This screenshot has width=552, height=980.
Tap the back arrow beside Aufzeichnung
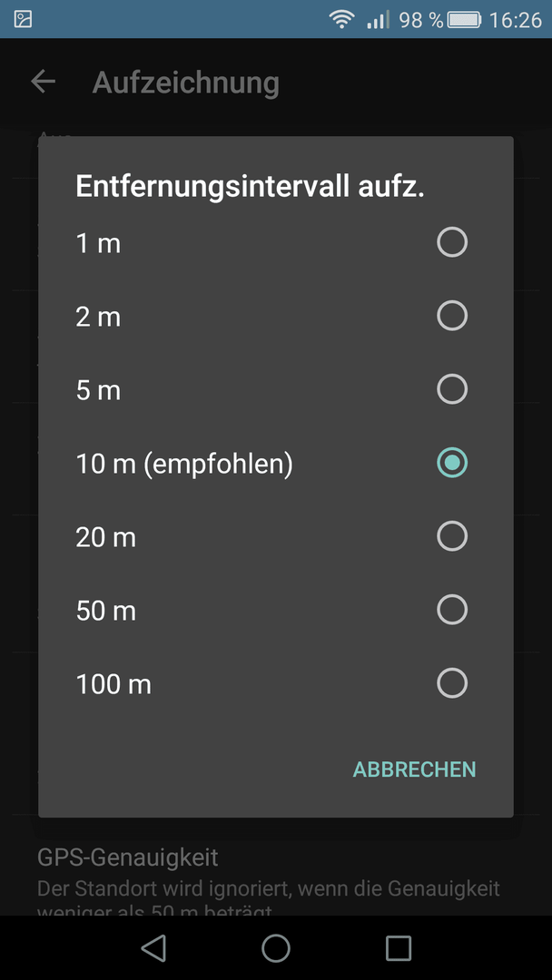(x=44, y=82)
